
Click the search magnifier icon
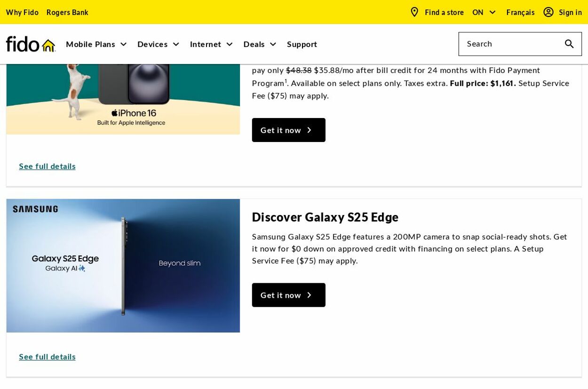(x=569, y=44)
